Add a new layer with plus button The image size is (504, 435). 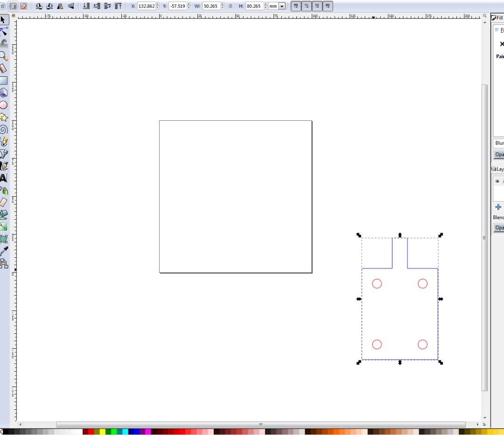click(498, 207)
